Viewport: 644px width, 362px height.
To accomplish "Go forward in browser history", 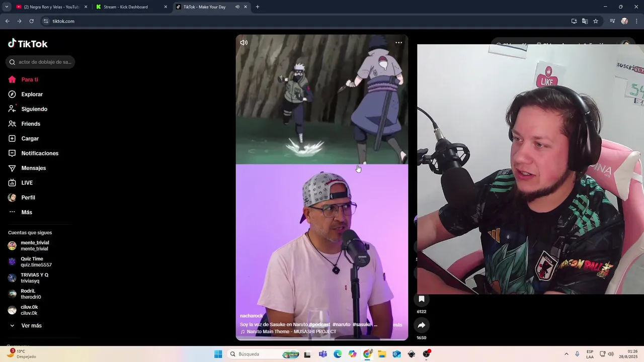I will pos(19,21).
